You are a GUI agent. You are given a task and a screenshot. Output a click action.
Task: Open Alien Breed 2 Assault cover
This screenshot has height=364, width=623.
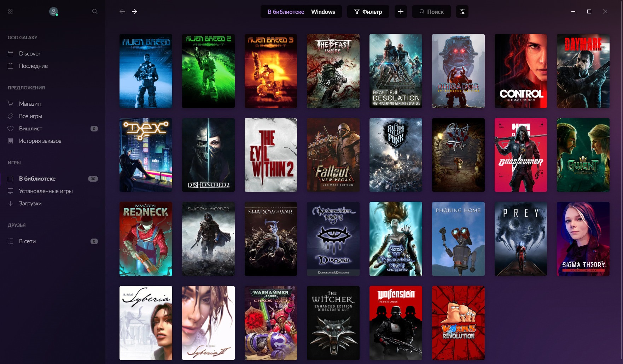208,71
